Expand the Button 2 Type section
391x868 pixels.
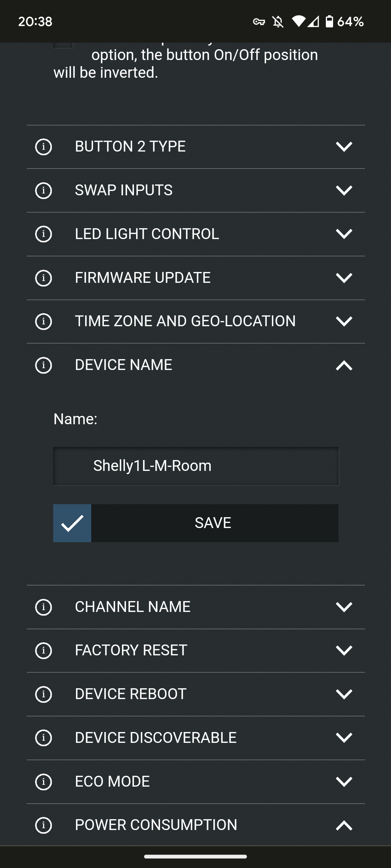point(344,147)
